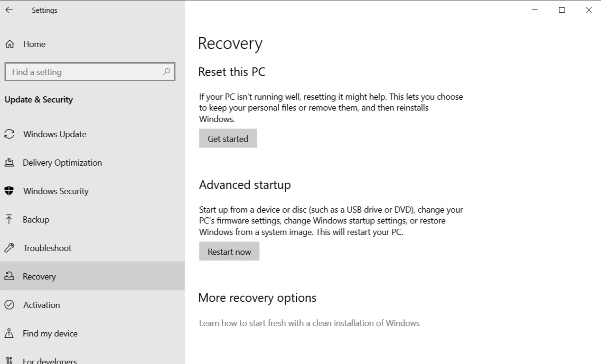Image resolution: width=601 pixels, height=364 pixels.
Task: Click the Windows Security shield icon
Action: 9,191
